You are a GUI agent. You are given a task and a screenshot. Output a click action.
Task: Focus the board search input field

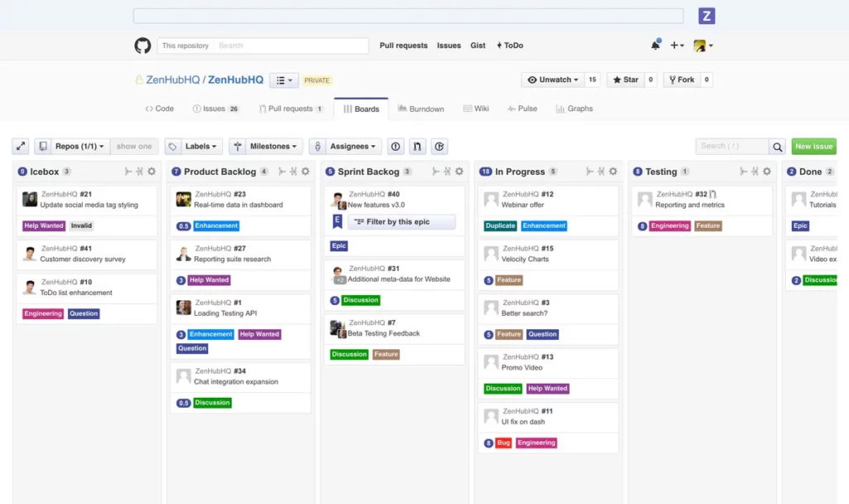point(732,146)
